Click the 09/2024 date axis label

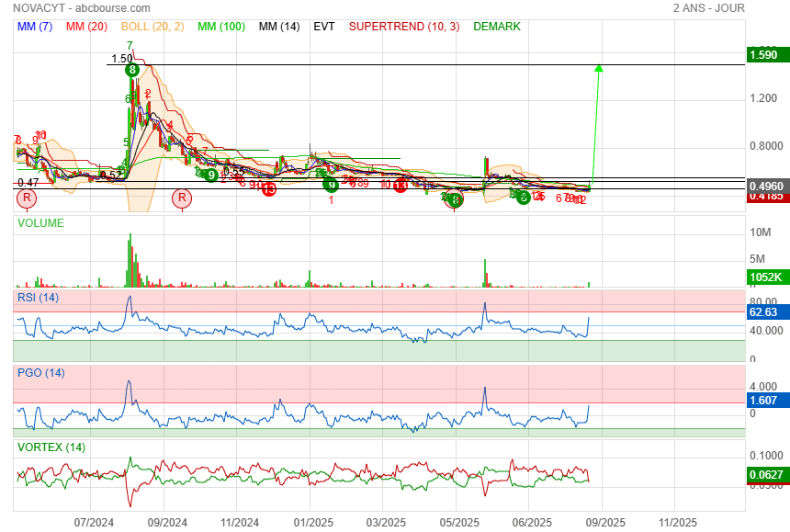tap(167, 523)
